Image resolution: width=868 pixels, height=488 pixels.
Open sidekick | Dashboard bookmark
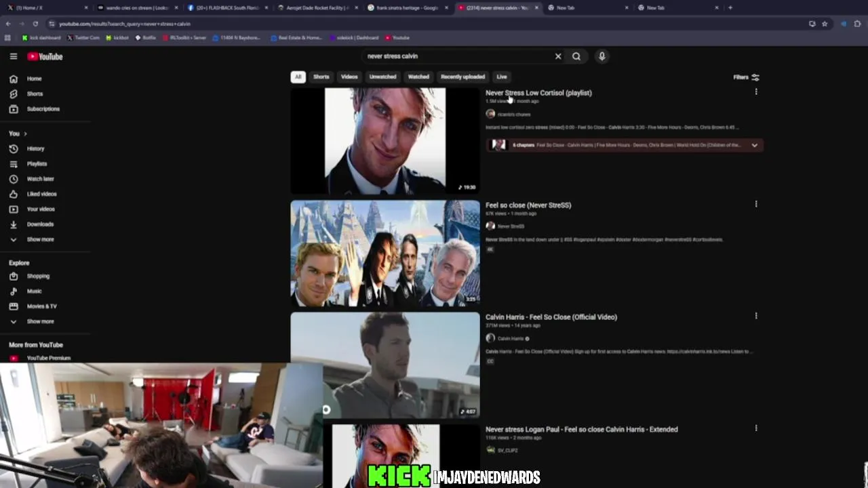[x=354, y=38]
